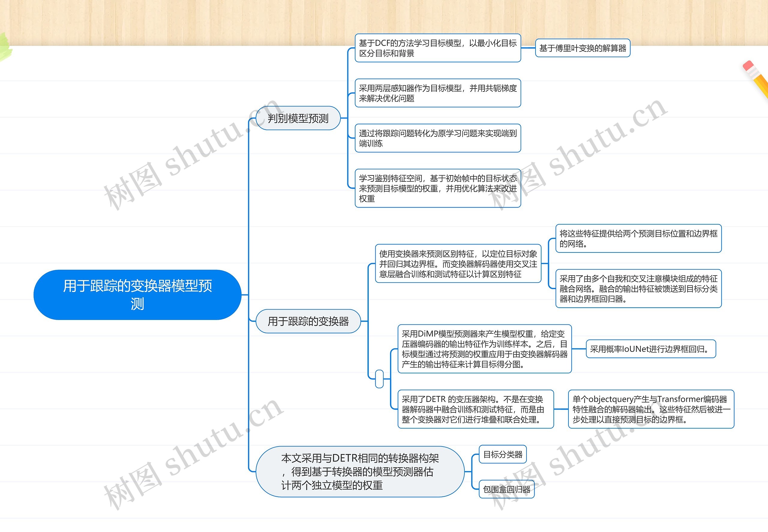Click node 将这些特征提供给两个预测目标位置
The width and height of the screenshot is (768, 532).
tap(639, 238)
